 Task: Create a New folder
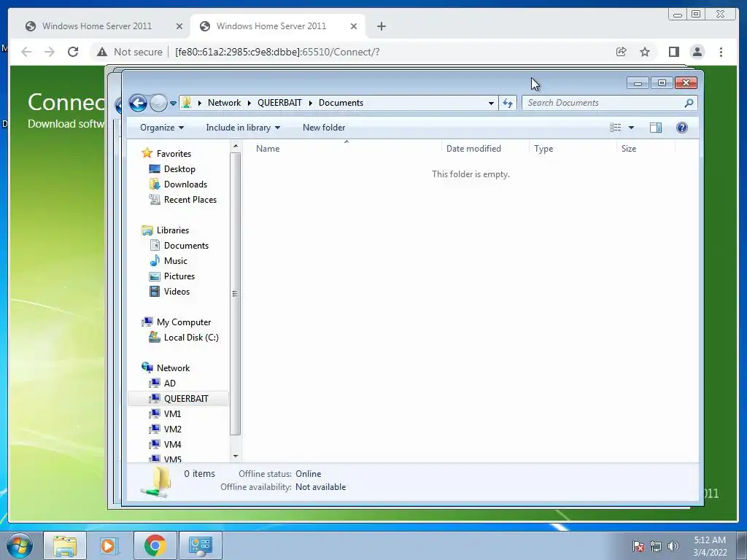point(324,128)
